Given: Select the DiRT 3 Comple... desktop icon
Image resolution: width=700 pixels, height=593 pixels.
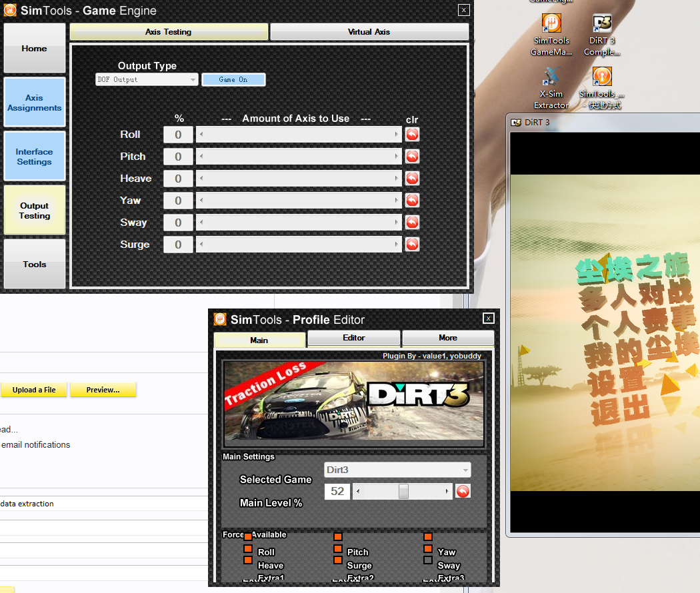Looking at the screenshot, I should [602, 35].
